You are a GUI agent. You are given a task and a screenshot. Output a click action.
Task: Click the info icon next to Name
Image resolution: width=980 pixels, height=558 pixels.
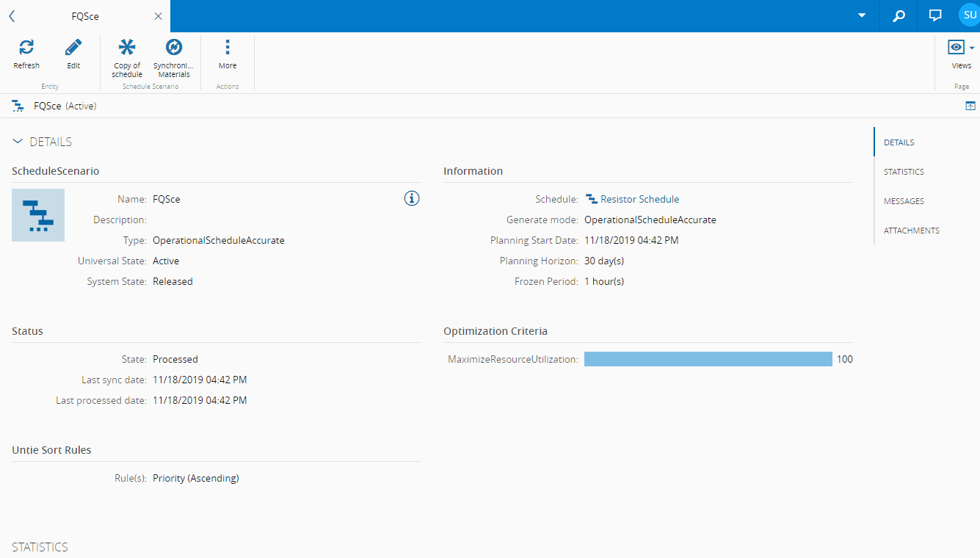412,198
